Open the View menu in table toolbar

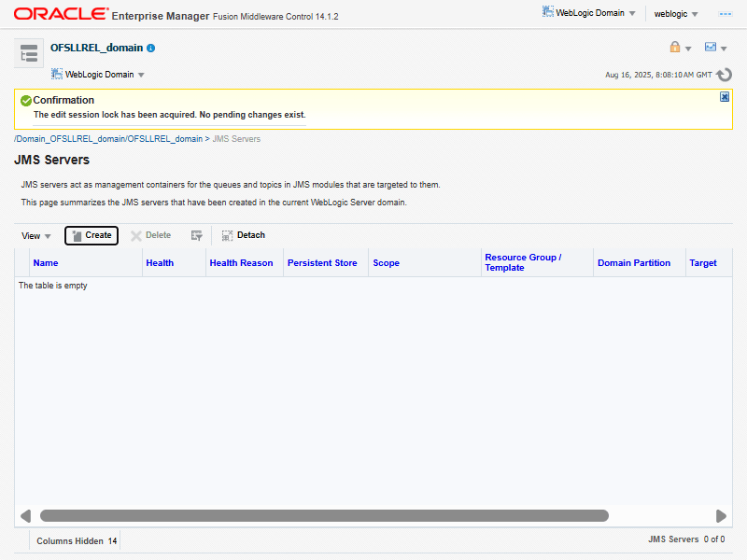(x=35, y=236)
